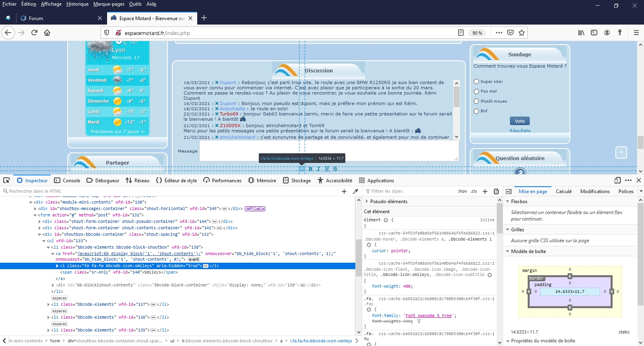Open responsive design mode icon
Viewport: 644px width, 346px height.
[617, 180]
